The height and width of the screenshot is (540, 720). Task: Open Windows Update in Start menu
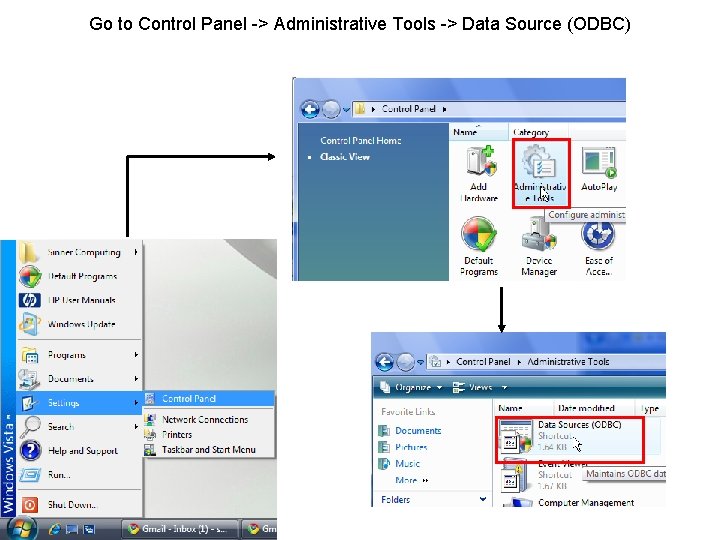click(80, 324)
